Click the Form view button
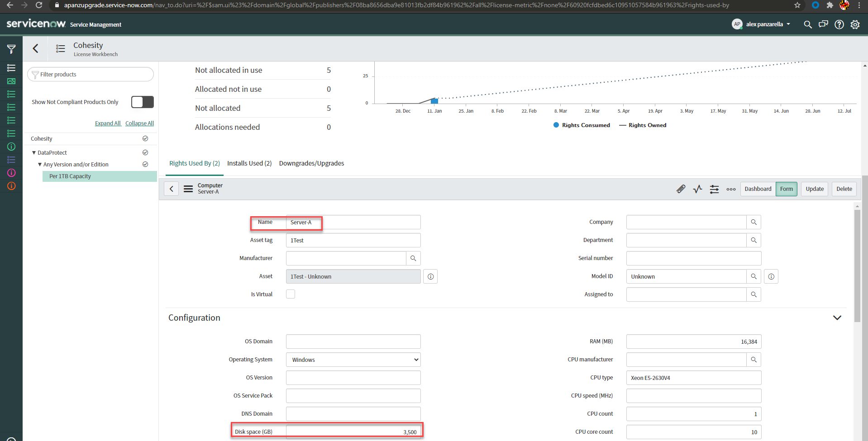 [x=787, y=189]
